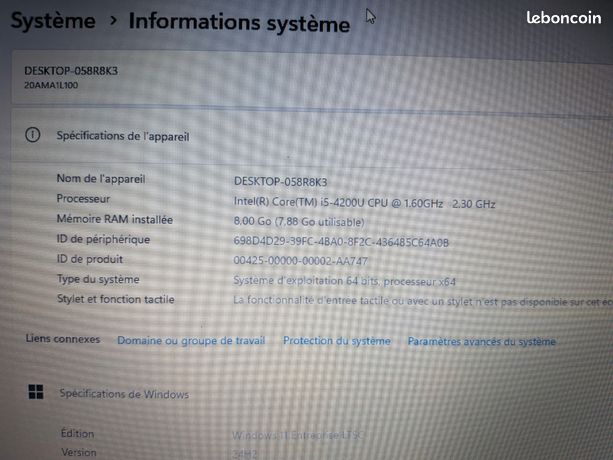613x460 pixels.
Task: Open Paramètres avancés du système link
Action: tap(482, 342)
